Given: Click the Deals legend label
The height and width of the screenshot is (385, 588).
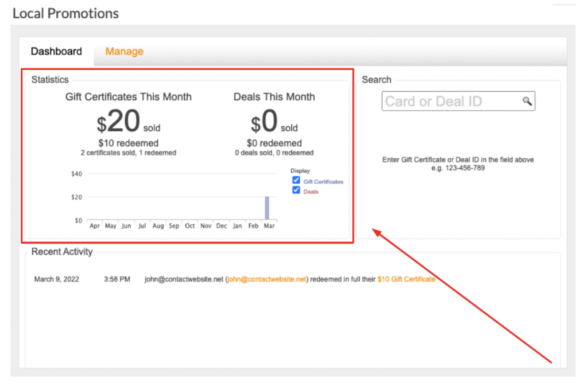Looking at the screenshot, I should click(x=311, y=192).
